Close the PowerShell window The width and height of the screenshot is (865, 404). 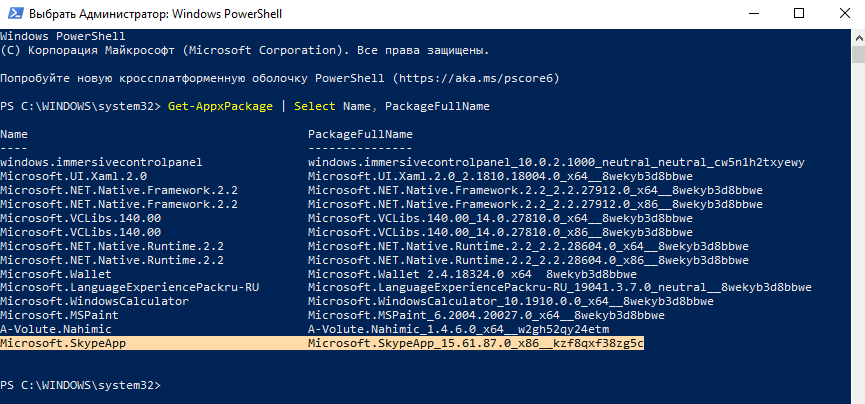(x=844, y=14)
